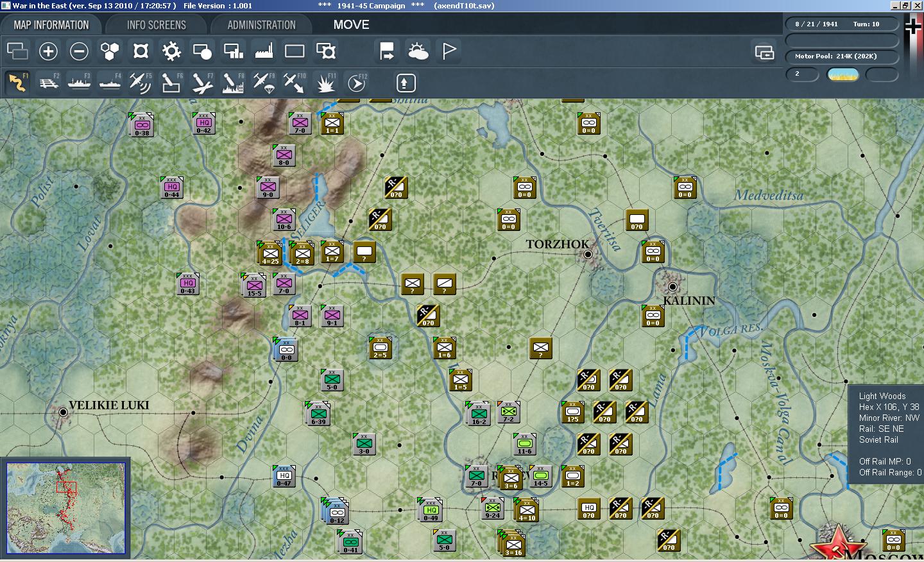Click the German cross side flag
The width and height of the screenshot is (924, 562).
912,27
